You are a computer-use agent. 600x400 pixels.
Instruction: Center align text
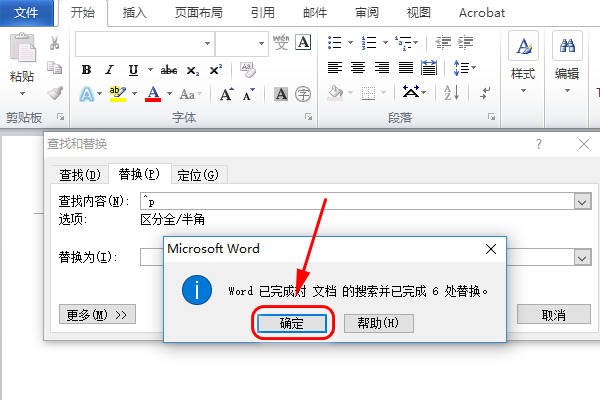click(358, 68)
